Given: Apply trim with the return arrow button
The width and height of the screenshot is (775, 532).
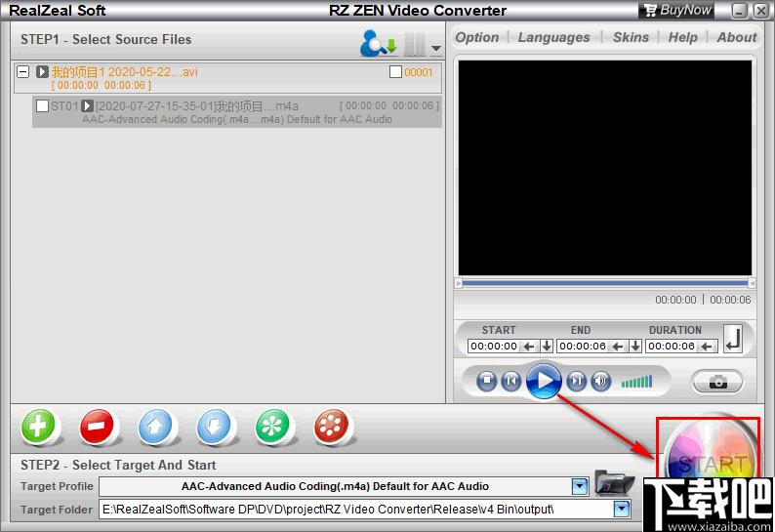Looking at the screenshot, I should 733,339.
